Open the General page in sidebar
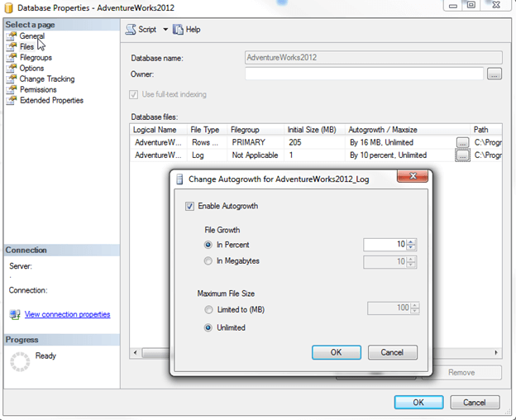Screen dimensions: 516x420 (32, 36)
